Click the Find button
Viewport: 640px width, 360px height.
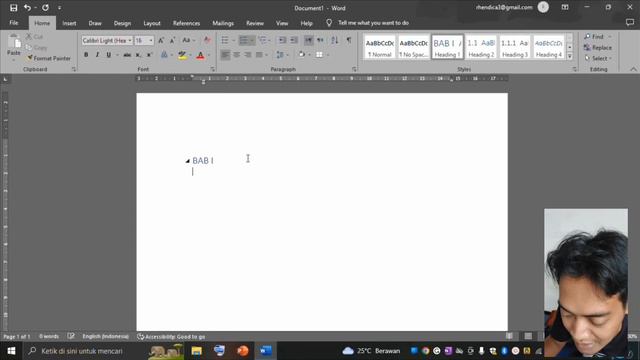594,37
